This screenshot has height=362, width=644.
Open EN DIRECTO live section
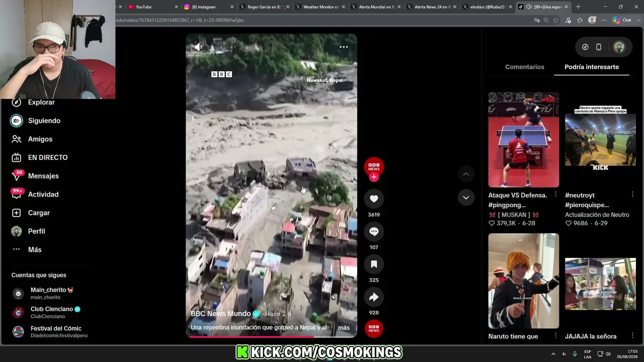coord(48,157)
